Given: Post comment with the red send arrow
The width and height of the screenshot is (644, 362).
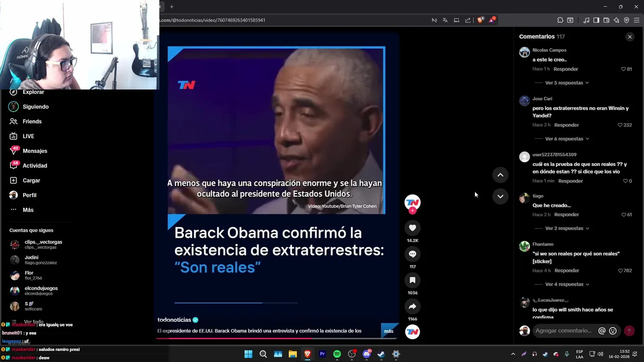Looking at the screenshot, I should (629, 331).
